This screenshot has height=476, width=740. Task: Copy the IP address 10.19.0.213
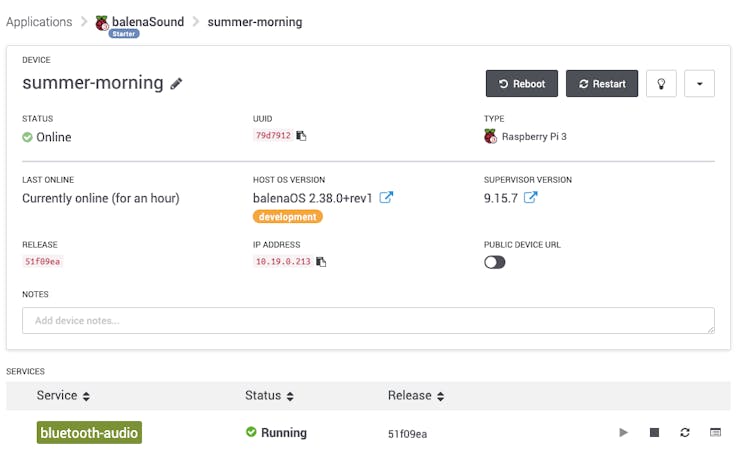pyautogui.click(x=321, y=261)
